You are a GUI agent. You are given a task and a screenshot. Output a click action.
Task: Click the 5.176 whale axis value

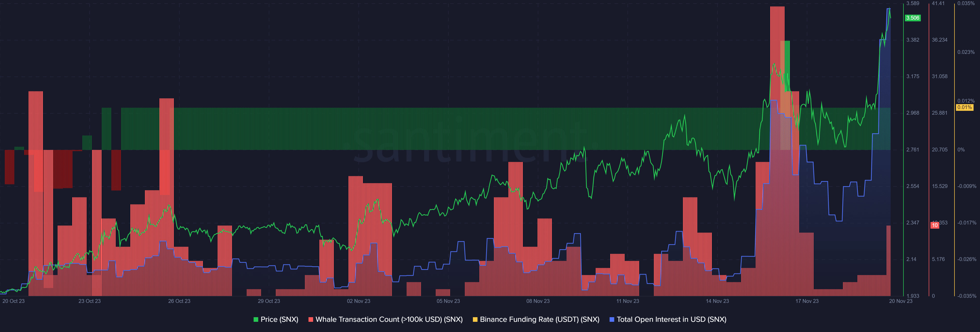[938, 259]
